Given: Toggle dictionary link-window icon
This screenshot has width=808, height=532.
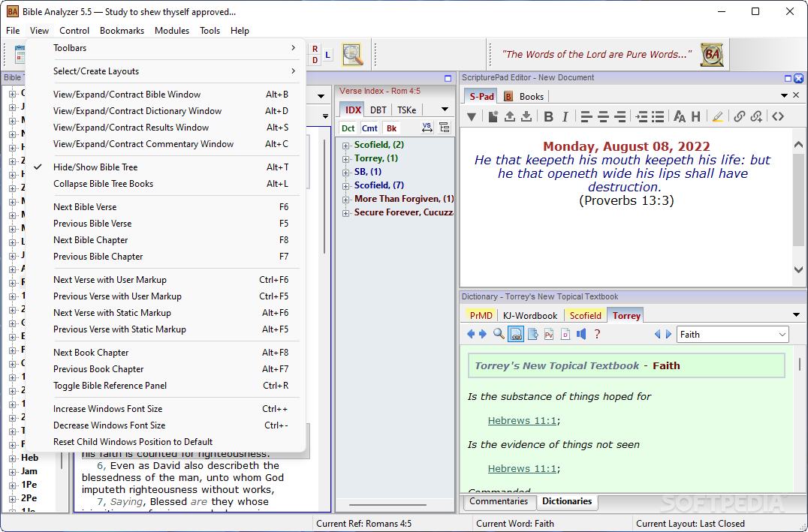Looking at the screenshot, I should coord(516,334).
